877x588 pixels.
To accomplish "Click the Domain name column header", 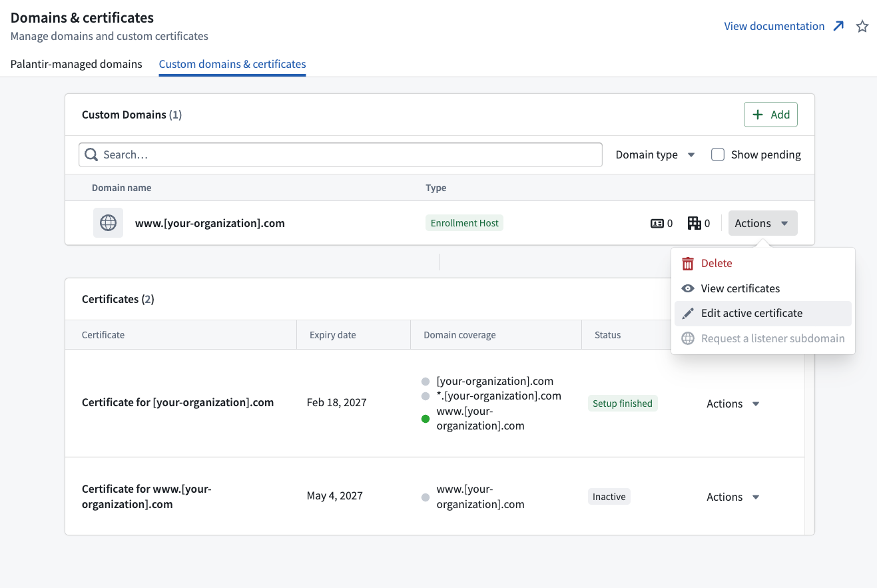I will 121,188.
